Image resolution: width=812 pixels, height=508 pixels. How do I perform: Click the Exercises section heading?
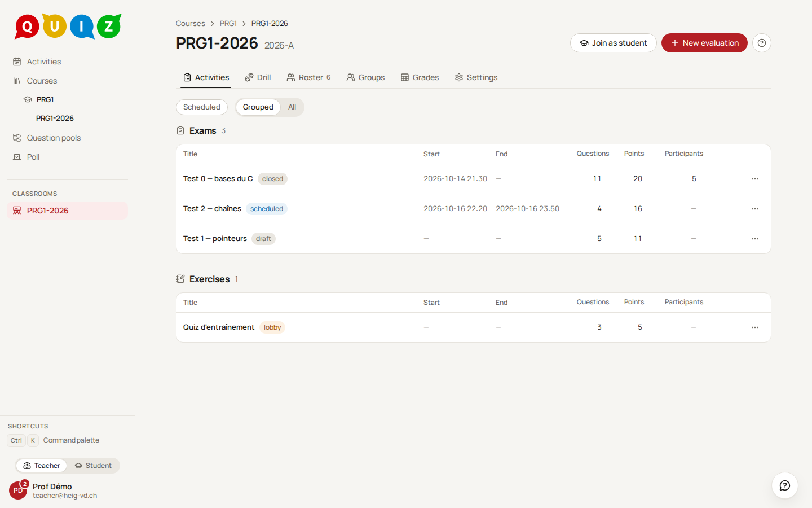click(x=209, y=279)
